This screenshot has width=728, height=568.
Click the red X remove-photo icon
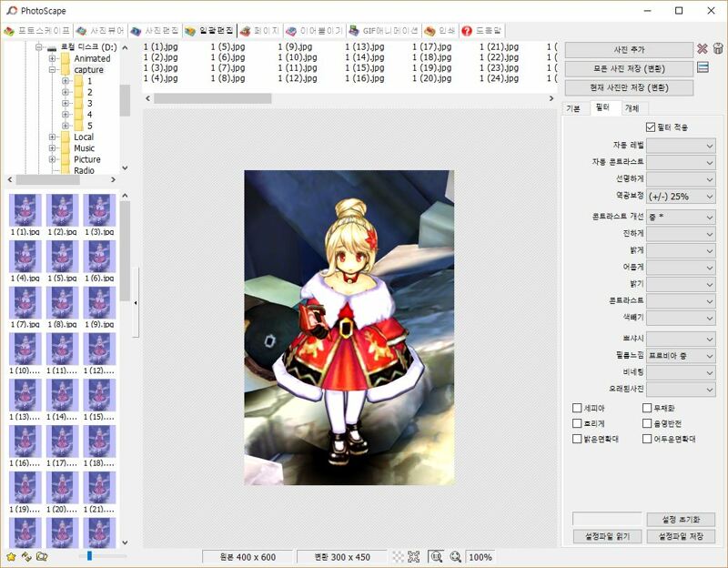(702, 49)
